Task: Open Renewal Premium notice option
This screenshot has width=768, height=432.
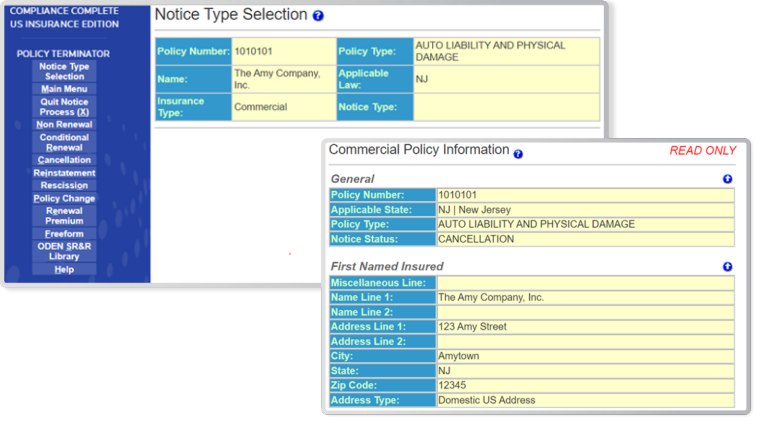Action: click(64, 216)
